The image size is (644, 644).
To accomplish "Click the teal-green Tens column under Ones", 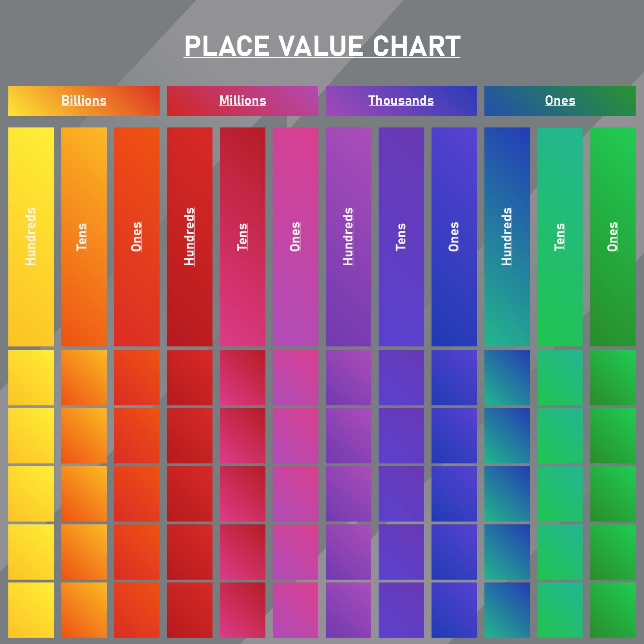I will click(560, 237).
